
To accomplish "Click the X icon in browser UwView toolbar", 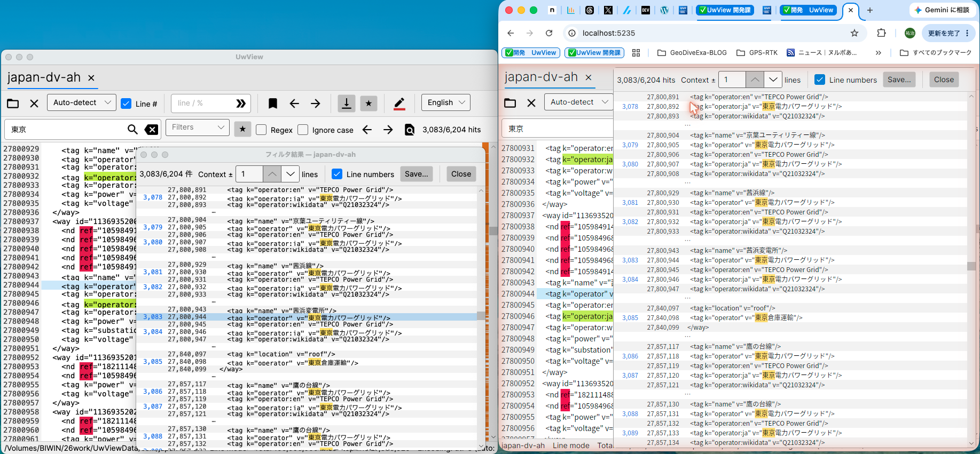I will [531, 102].
